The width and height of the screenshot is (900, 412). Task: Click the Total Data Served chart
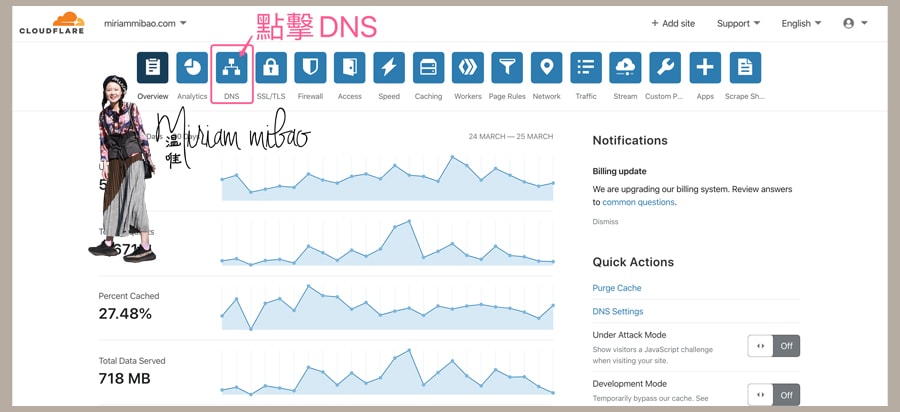pyautogui.click(x=387, y=371)
